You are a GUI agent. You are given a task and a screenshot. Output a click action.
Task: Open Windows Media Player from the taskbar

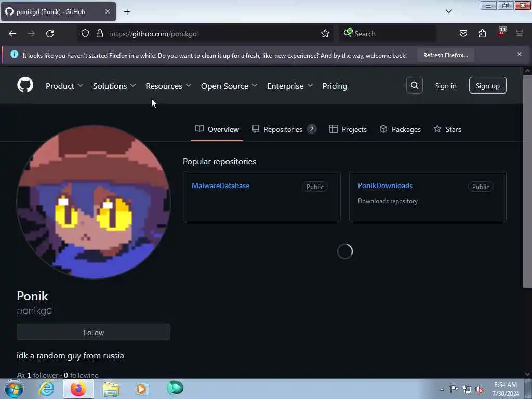coord(142,389)
